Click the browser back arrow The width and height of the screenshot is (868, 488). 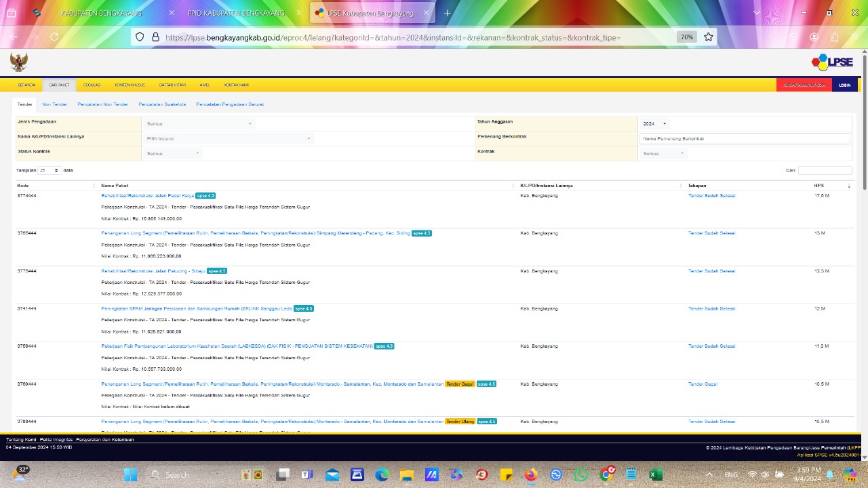click(14, 37)
